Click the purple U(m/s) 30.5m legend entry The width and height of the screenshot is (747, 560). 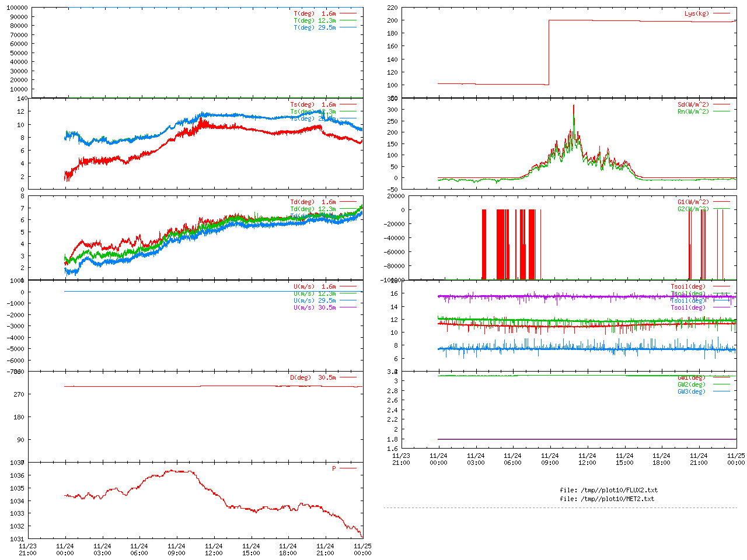pyautogui.click(x=315, y=307)
